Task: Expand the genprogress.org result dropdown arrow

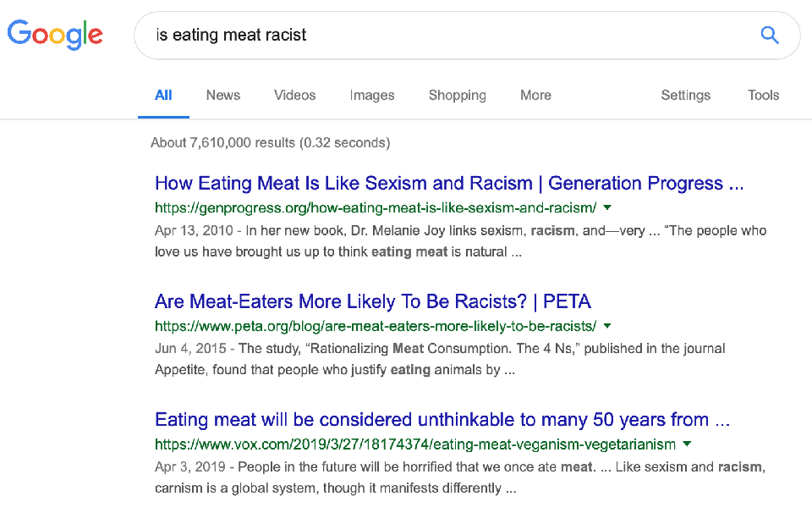Action: point(607,207)
